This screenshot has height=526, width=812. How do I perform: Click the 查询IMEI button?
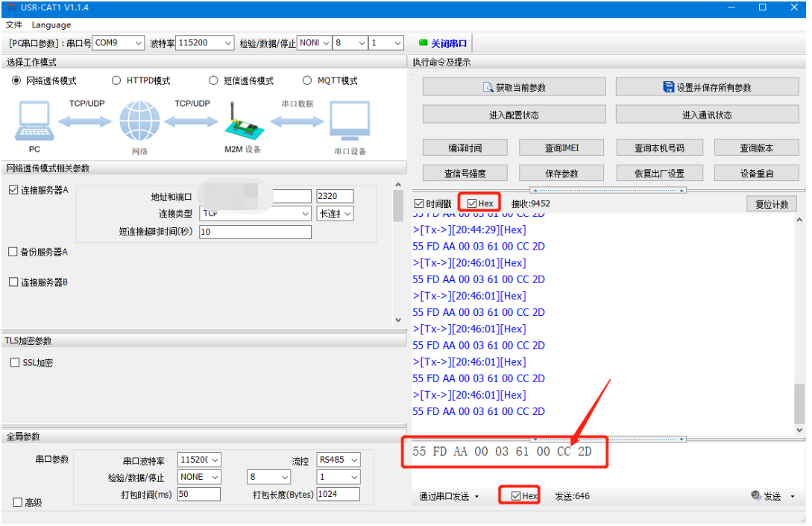[x=561, y=148]
